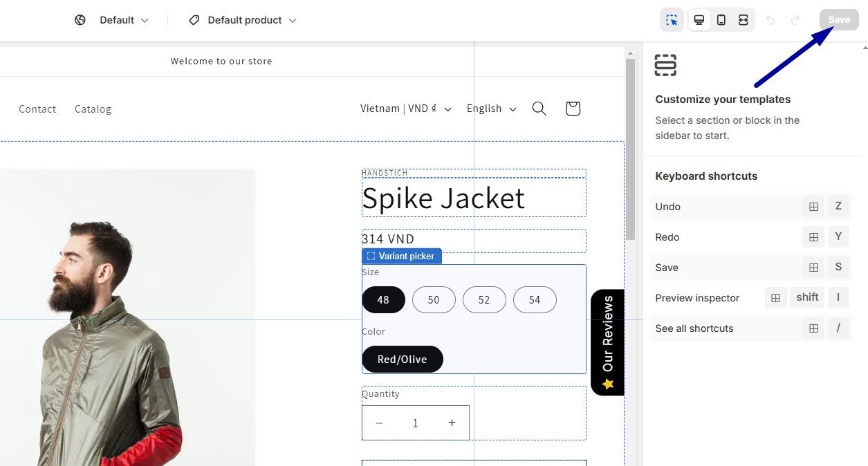This screenshot has width=868, height=466.
Task: Expand the Vietnam | VND currency selector
Action: (406, 109)
